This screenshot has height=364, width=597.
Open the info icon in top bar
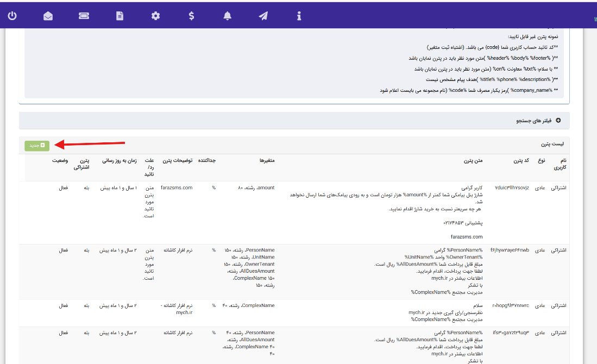[299, 16]
